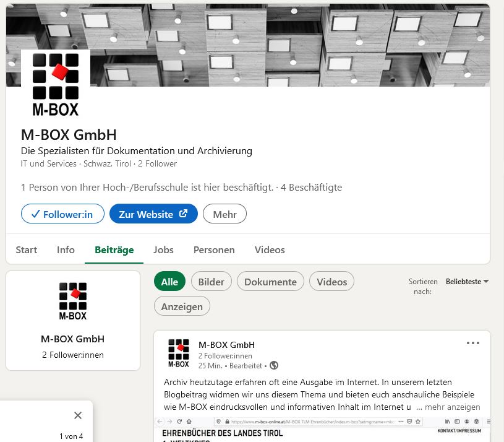The image size is (504, 442).
Task: Click the M-BOX logo in sidebar card
Action: click(73, 301)
